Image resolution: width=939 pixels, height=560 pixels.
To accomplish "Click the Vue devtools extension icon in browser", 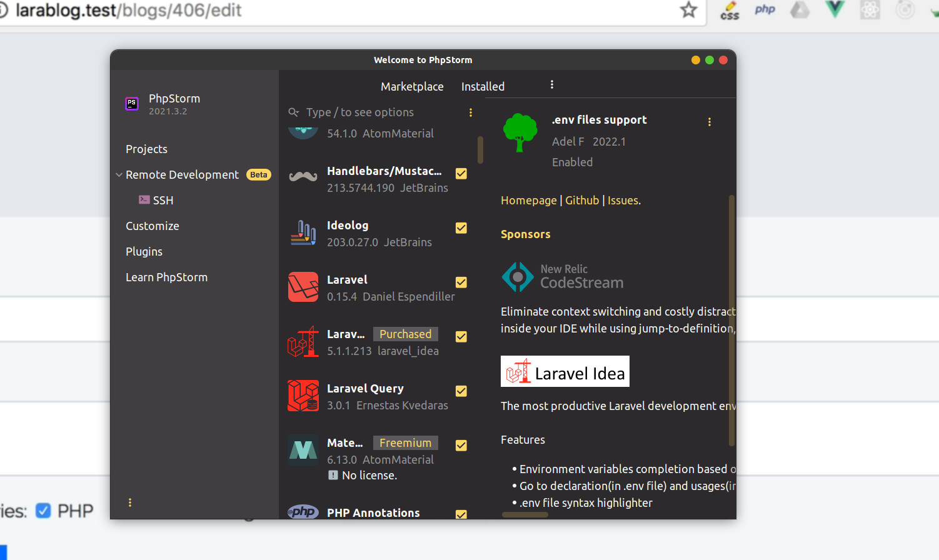I will (835, 9).
